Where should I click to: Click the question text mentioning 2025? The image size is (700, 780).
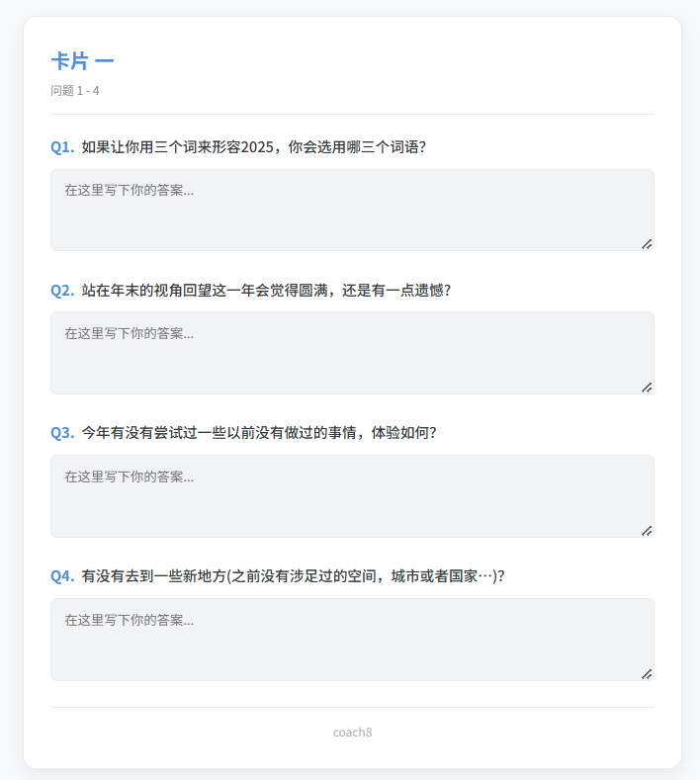coord(254,147)
